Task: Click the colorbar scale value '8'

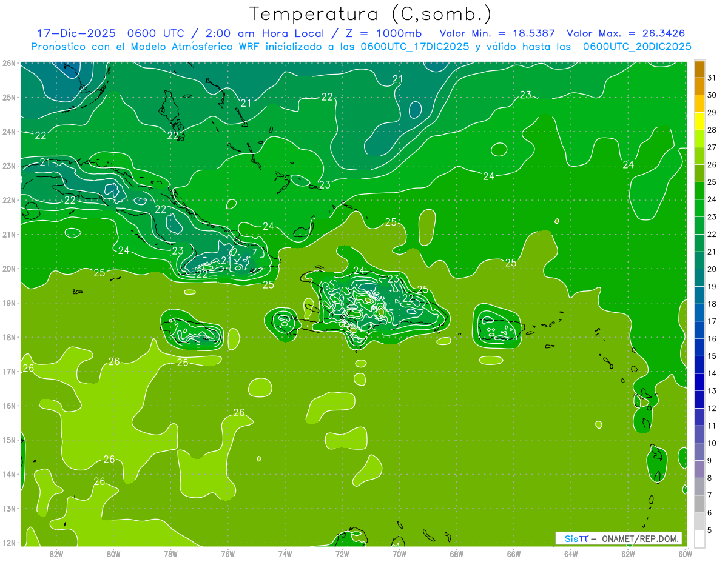Action: coord(710,478)
